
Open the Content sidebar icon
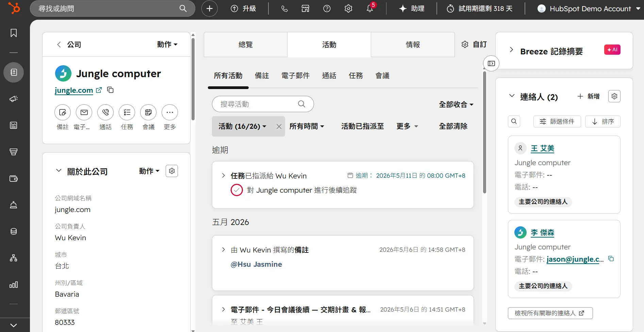(x=14, y=125)
